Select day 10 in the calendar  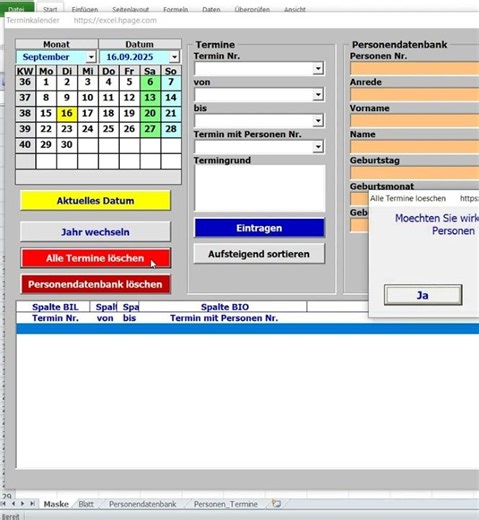pyautogui.click(x=87, y=98)
